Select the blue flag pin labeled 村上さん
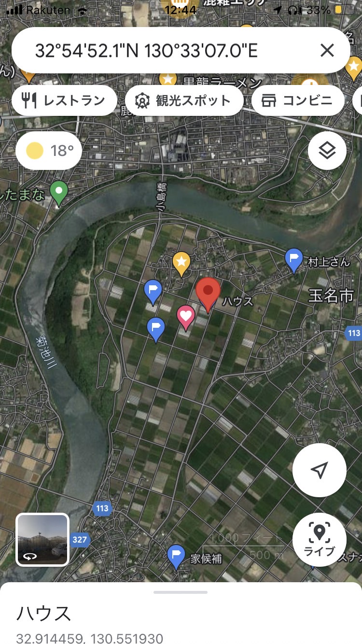 294,261
